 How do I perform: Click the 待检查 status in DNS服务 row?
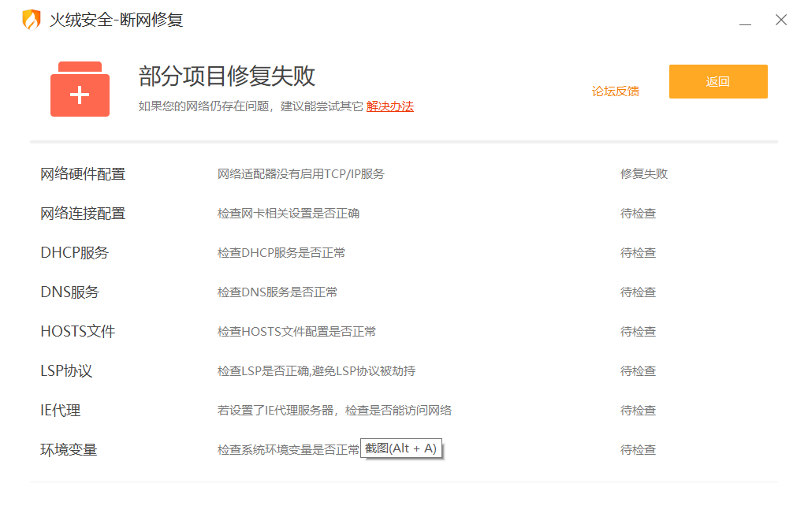638,292
